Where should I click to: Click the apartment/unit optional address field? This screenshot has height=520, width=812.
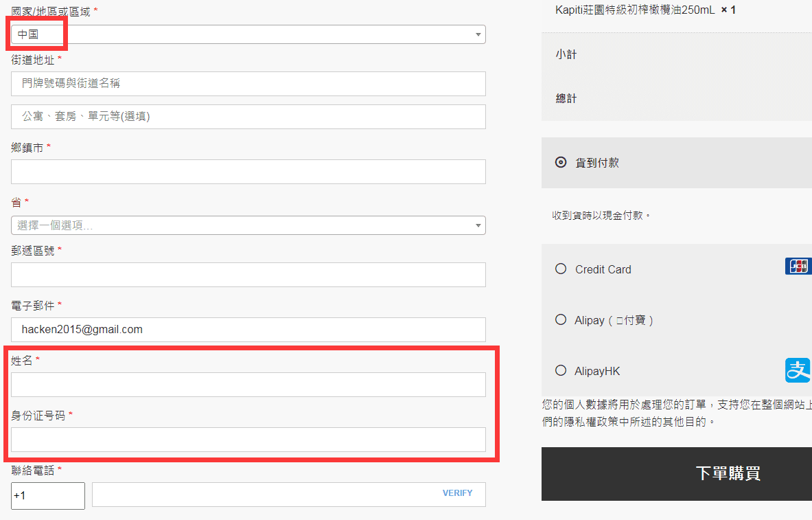[x=248, y=117]
